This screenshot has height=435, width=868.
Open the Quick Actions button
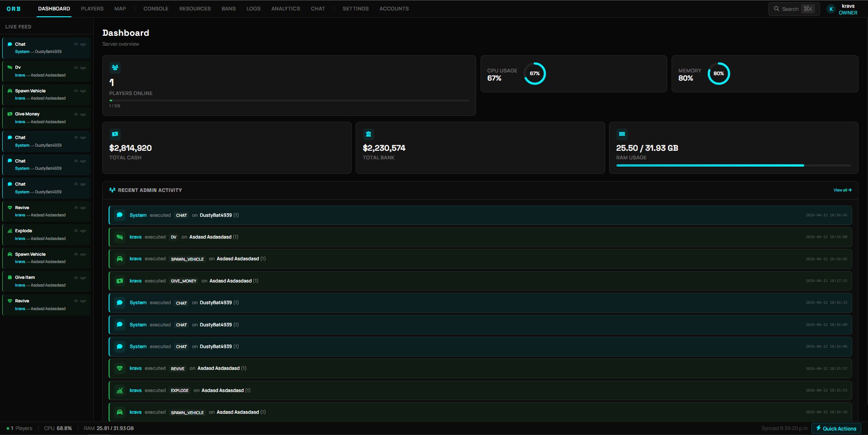(x=836, y=428)
